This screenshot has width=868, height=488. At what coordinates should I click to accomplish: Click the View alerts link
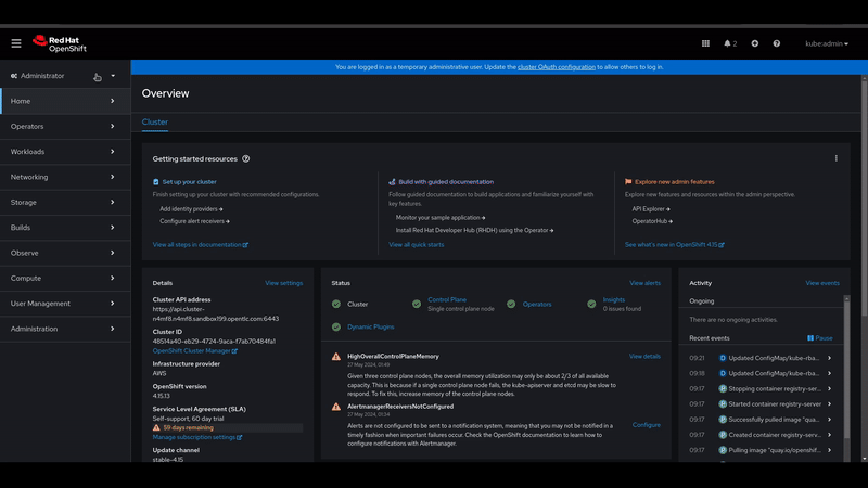point(644,283)
